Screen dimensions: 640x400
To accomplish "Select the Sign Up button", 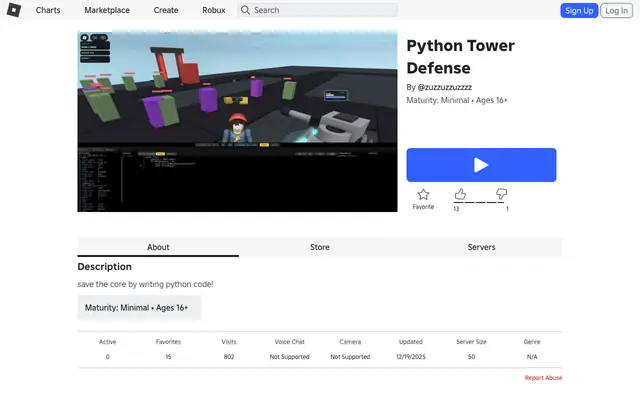I will point(579,11).
